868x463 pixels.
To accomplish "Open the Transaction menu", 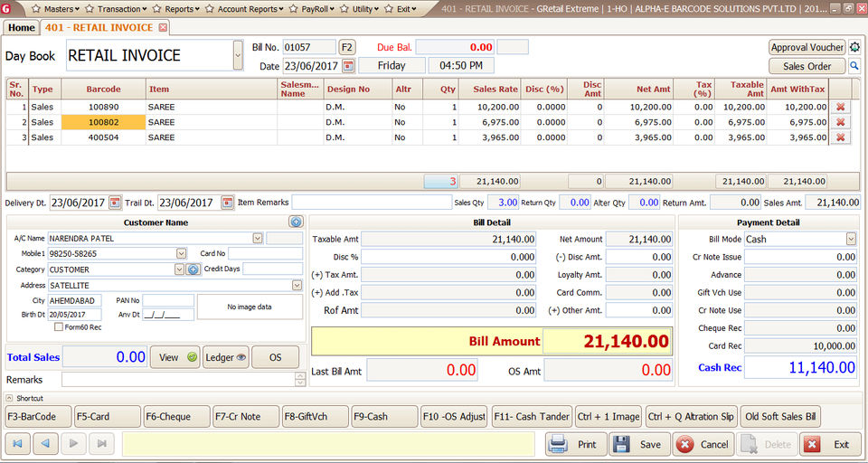I will tap(118, 9).
